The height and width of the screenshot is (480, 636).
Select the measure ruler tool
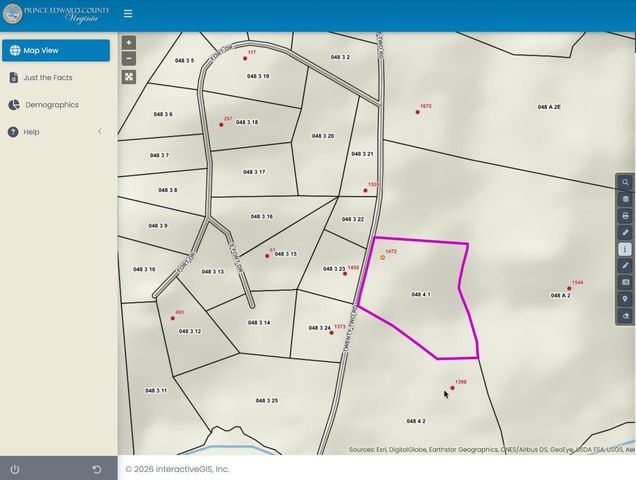coord(625,232)
